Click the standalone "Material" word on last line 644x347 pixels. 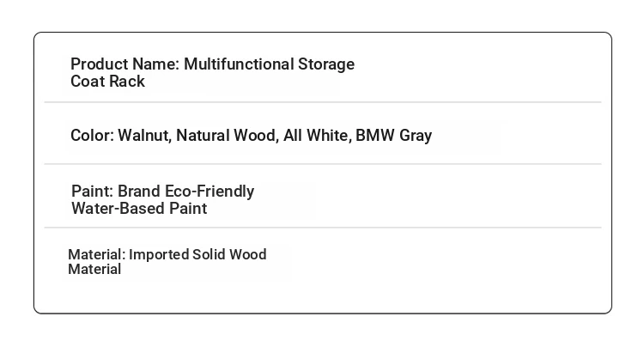coord(94,270)
